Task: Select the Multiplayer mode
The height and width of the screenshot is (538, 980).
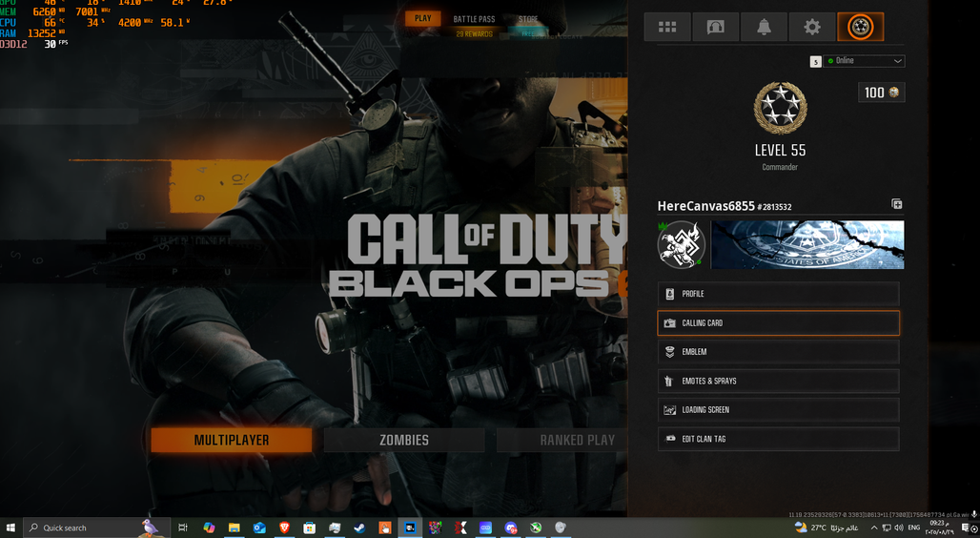Action: tap(232, 440)
